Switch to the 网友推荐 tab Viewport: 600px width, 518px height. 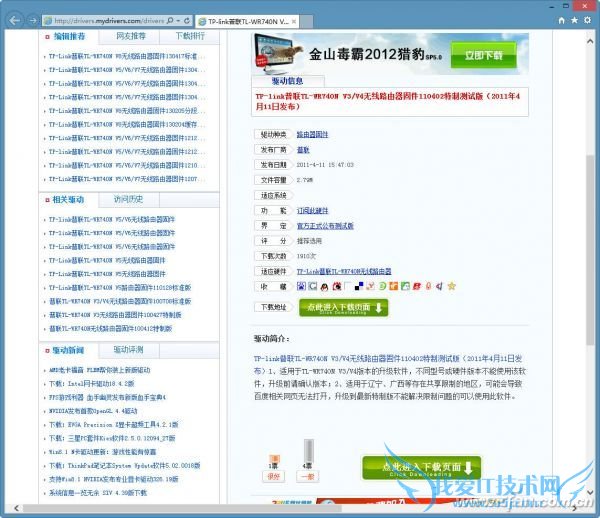130,36
